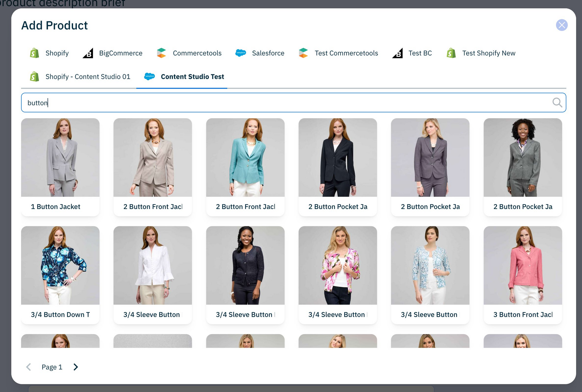Select the Content Studio Test tab
Image resolution: width=582 pixels, height=392 pixels.
point(182,76)
